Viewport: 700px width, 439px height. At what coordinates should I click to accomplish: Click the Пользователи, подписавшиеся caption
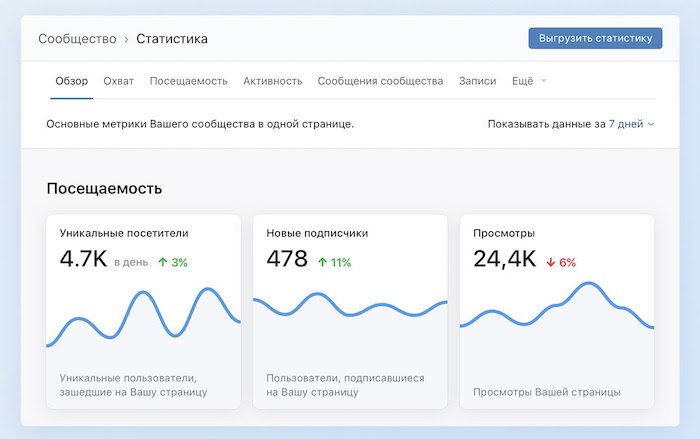(x=345, y=385)
